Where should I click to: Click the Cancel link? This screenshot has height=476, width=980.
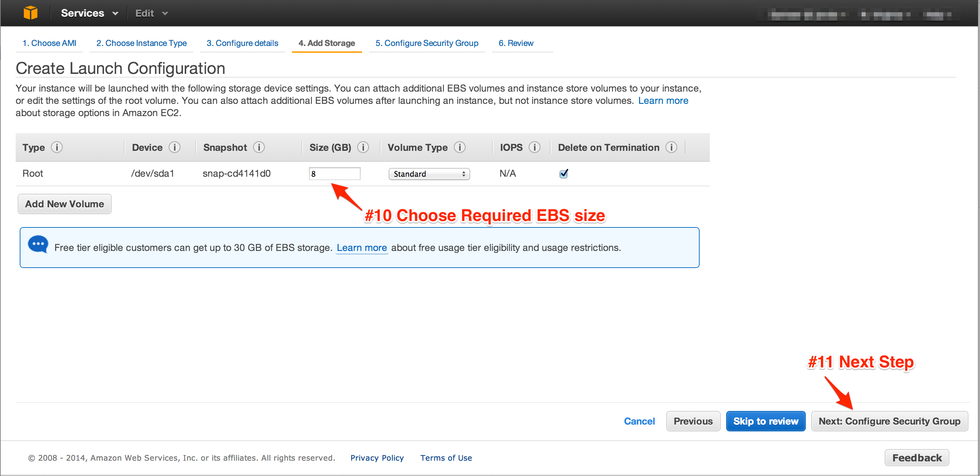point(639,421)
